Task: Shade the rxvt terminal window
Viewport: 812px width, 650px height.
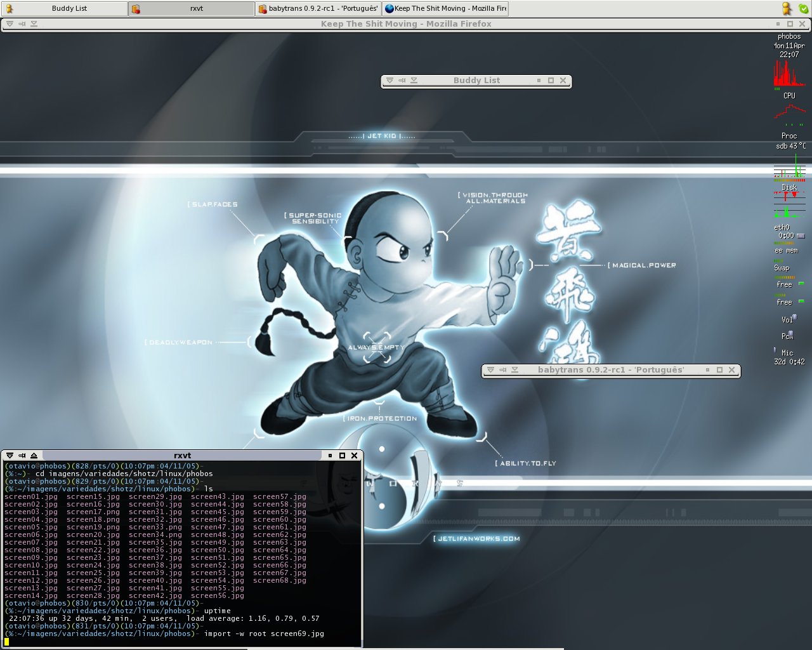Action: [x=34, y=455]
